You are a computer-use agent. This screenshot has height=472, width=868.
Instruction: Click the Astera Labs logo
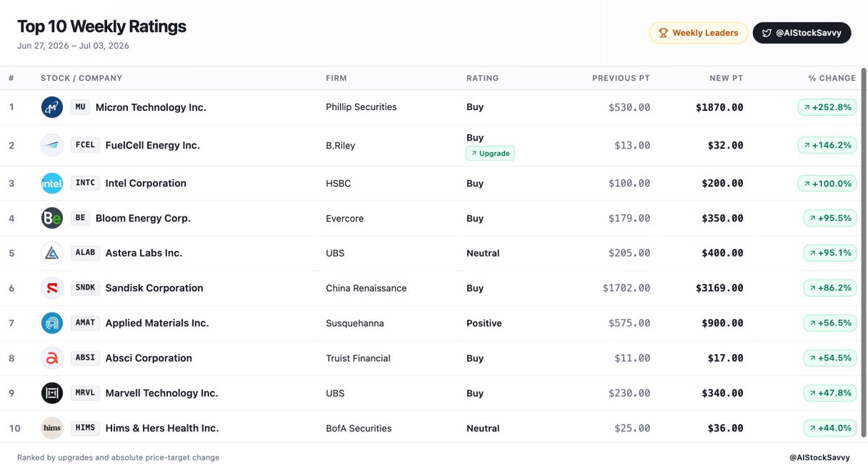52,253
